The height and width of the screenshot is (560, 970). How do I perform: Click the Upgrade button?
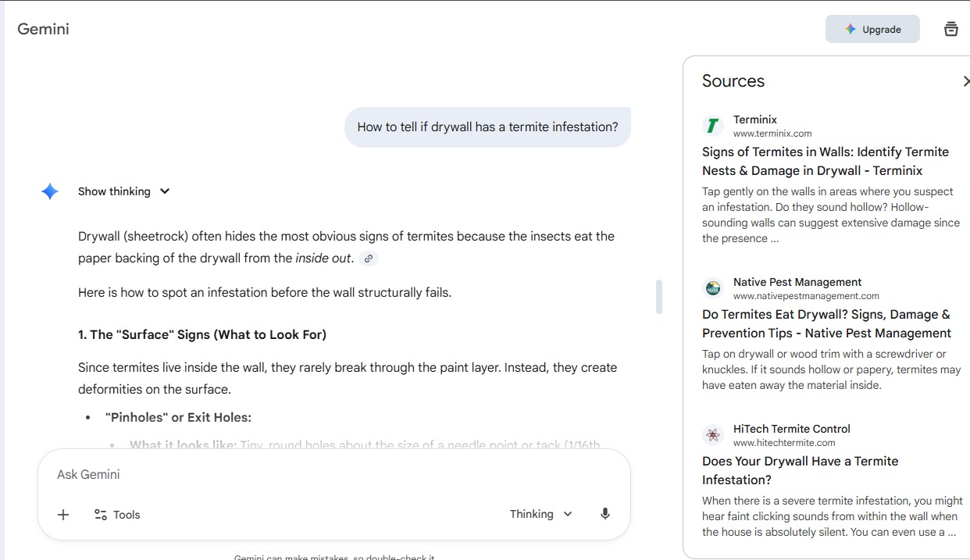tap(872, 30)
